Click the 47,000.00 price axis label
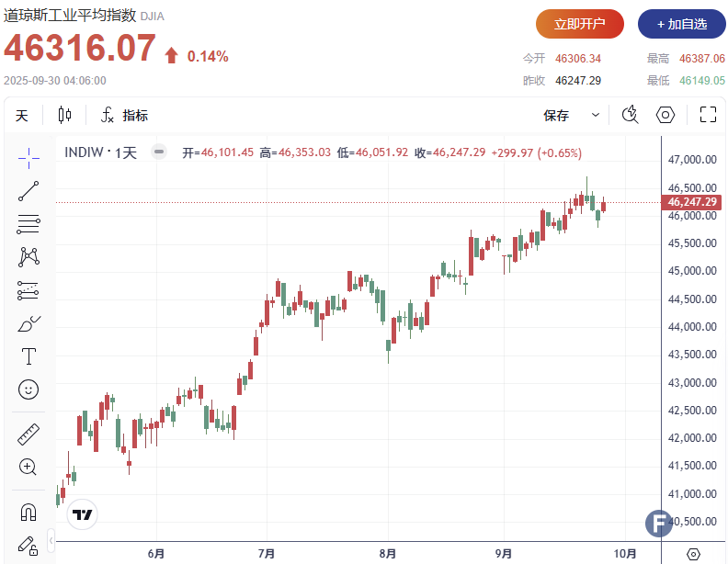The height and width of the screenshot is (564, 728). tap(692, 160)
